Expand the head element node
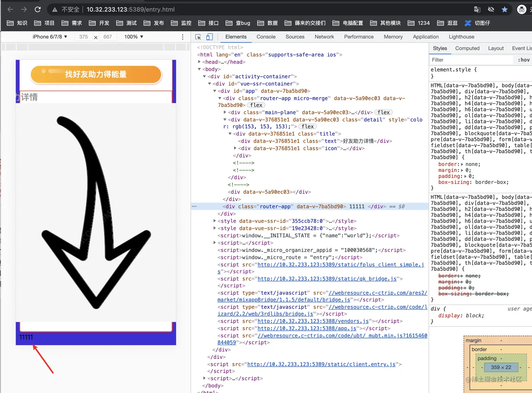Image resolution: width=532 pixels, height=393 pixels. point(199,62)
